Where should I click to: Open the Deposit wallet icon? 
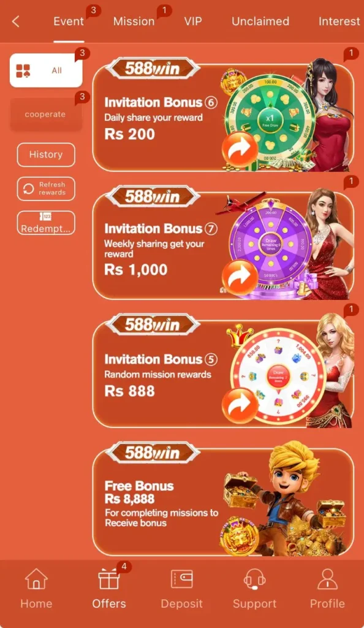[x=181, y=579]
